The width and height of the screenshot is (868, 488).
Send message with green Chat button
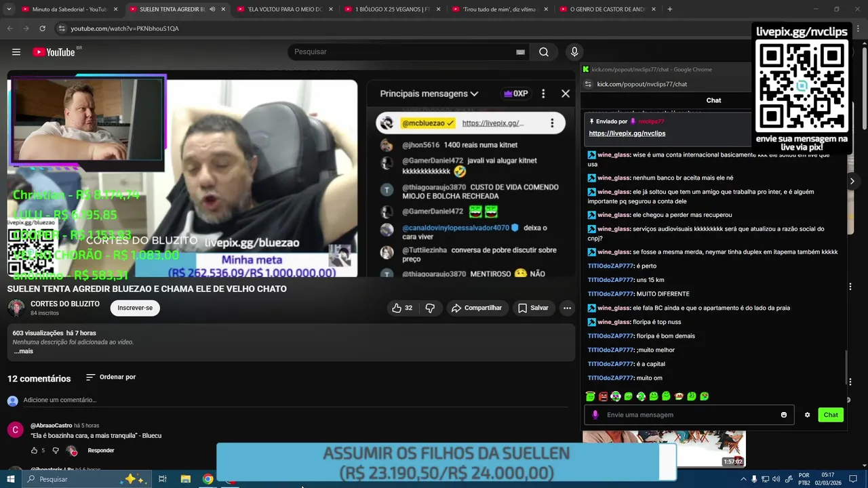[831, 415]
